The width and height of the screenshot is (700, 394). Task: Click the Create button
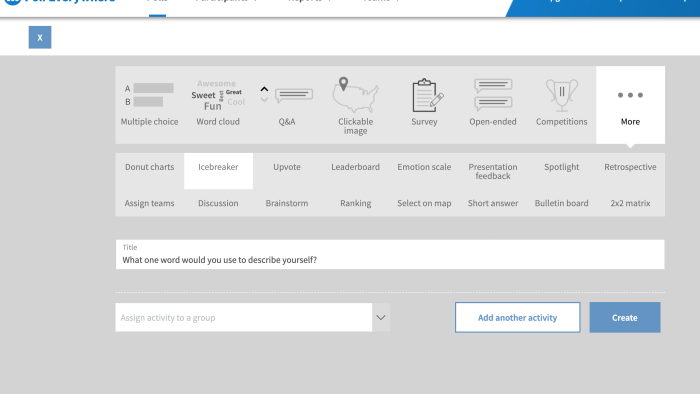click(625, 318)
